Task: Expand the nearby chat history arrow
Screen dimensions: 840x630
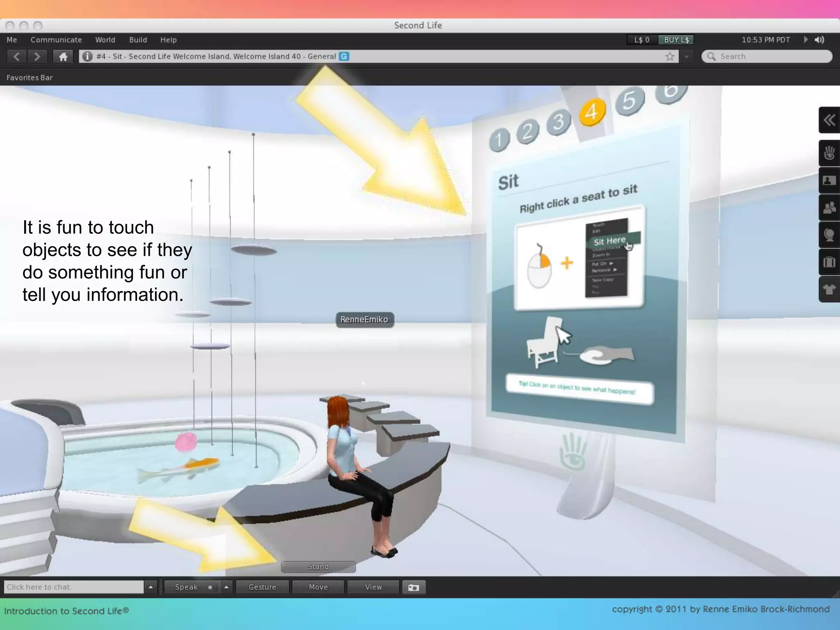Action: coord(151,587)
